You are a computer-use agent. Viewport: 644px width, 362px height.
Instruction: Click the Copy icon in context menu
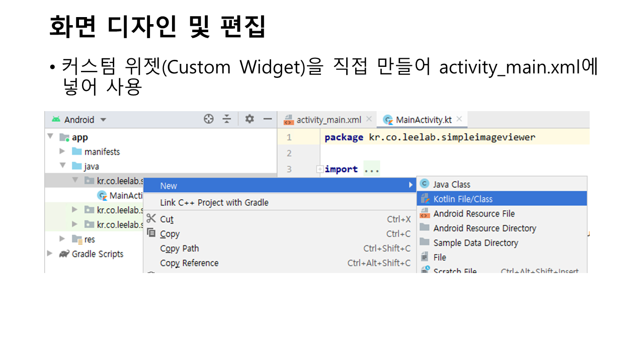(x=151, y=233)
